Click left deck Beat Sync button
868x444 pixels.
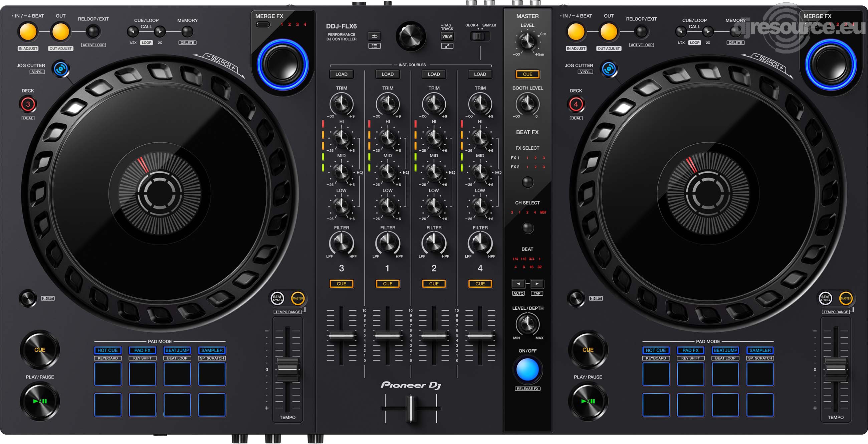click(x=277, y=298)
